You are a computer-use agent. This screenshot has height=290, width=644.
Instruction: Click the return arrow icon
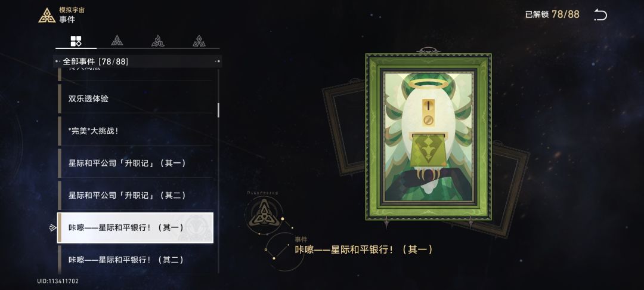pos(600,15)
